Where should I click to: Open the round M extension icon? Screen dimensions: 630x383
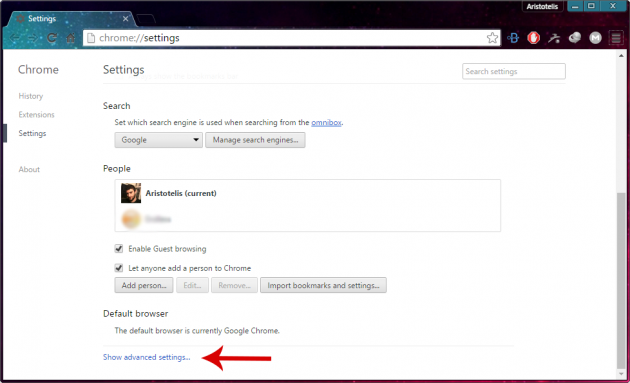(x=595, y=38)
